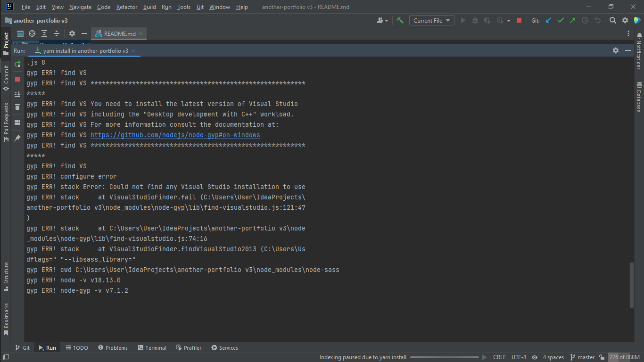The width and height of the screenshot is (644, 362).
Task: Open the Edit menu
Action: (x=41, y=7)
